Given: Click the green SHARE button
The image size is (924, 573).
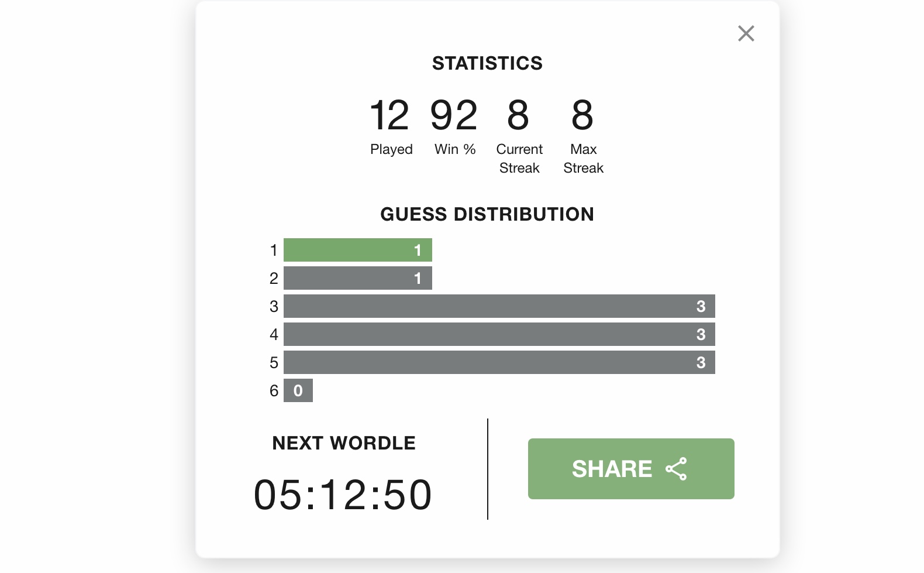Looking at the screenshot, I should click(631, 469).
